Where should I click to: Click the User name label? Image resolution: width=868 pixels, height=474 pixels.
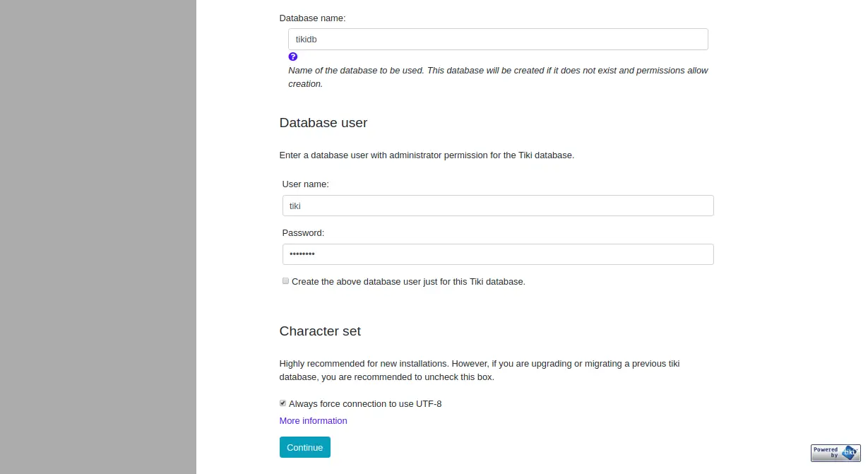pos(306,184)
